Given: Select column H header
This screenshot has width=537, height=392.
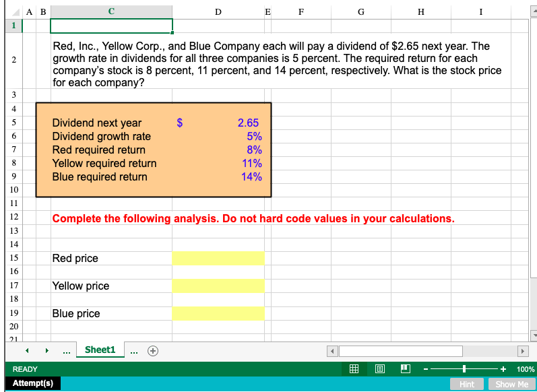Looking at the screenshot, I should point(421,12).
